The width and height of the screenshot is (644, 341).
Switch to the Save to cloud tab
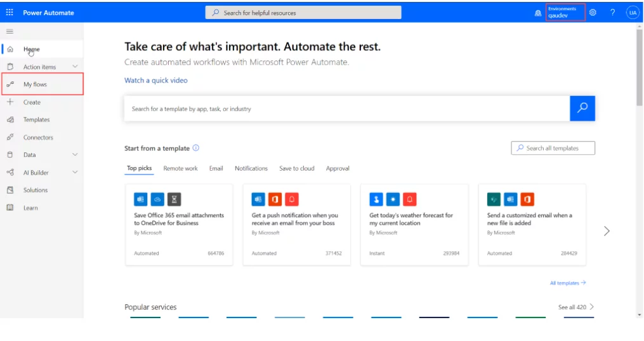(296, 168)
